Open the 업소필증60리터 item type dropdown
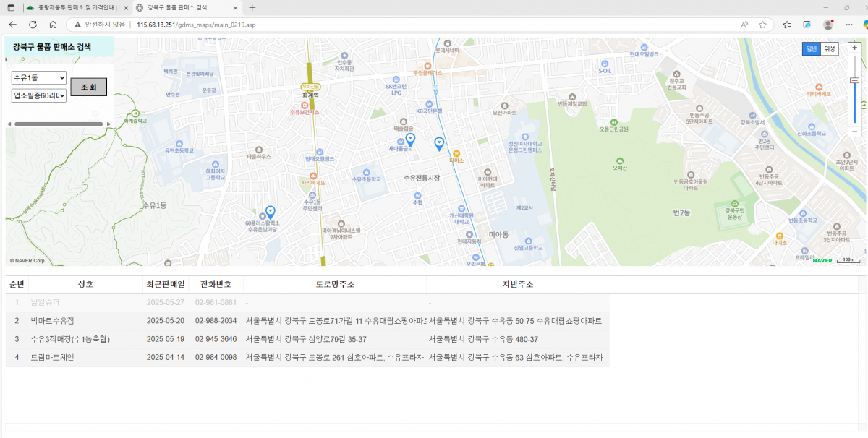Viewport: 868px width, 438px height. pyautogui.click(x=39, y=95)
